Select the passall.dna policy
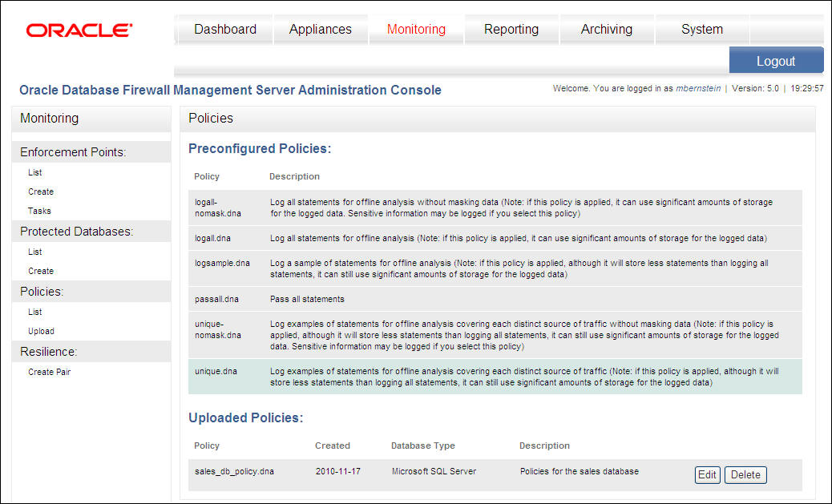 [x=495, y=299]
